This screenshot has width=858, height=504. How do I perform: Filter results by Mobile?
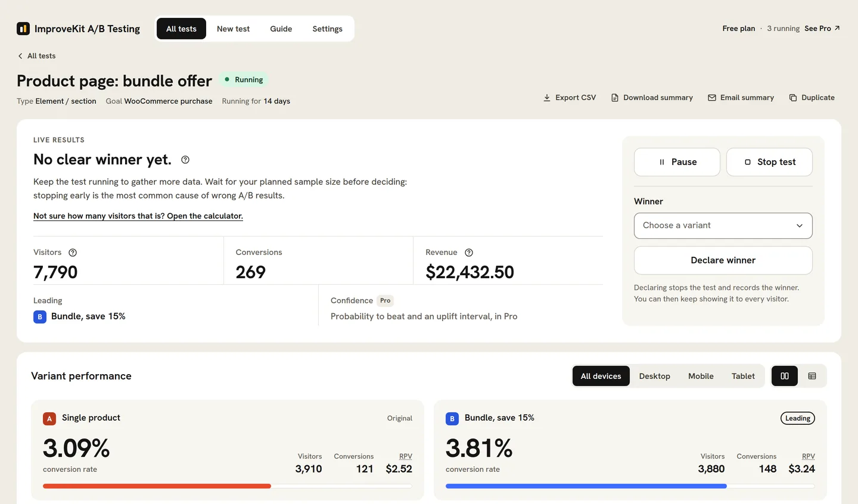(701, 376)
